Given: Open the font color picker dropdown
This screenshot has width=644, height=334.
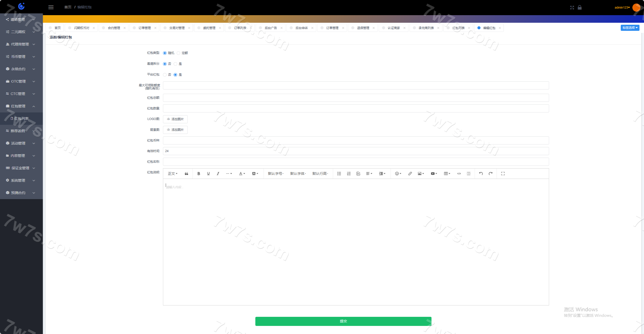Looking at the screenshot, I should coord(242,174).
